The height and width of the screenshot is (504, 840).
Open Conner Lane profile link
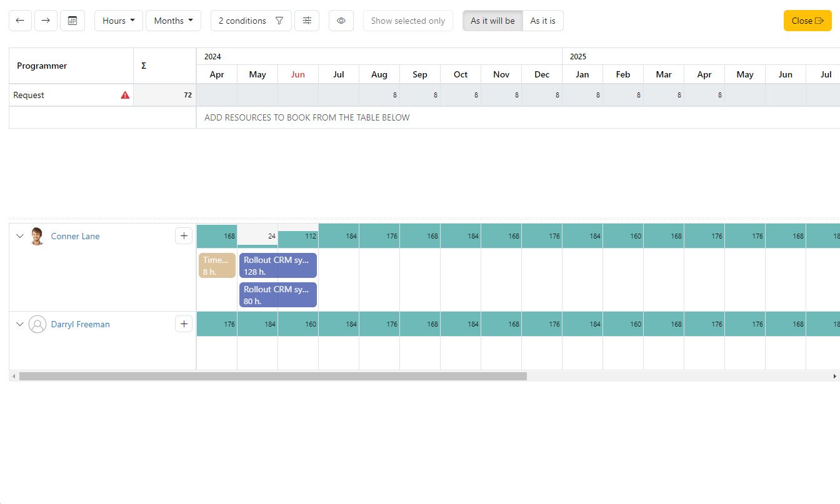click(x=75, y=236)
